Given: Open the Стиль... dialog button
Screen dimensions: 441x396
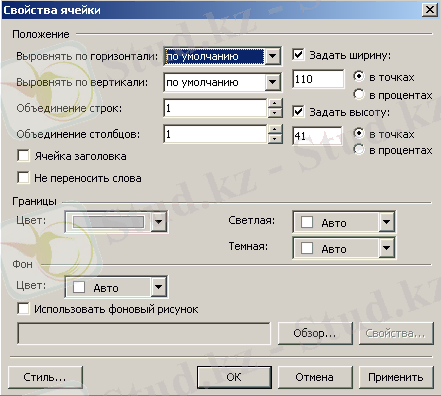Looking at the screenshot, I should click(45, 377).
